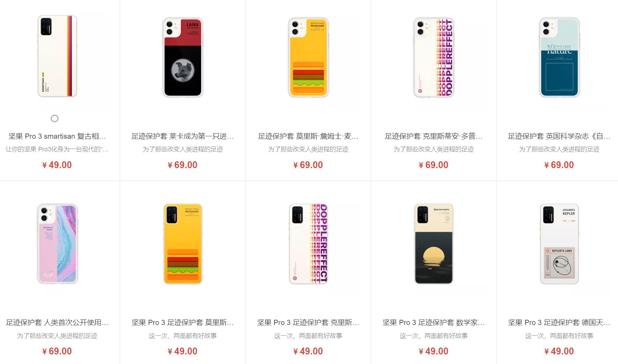The width and height of the screenshot is (618, 364).
Task: Open the pink marble Diethyl Ether case image
Action: [x=57, y=244]
